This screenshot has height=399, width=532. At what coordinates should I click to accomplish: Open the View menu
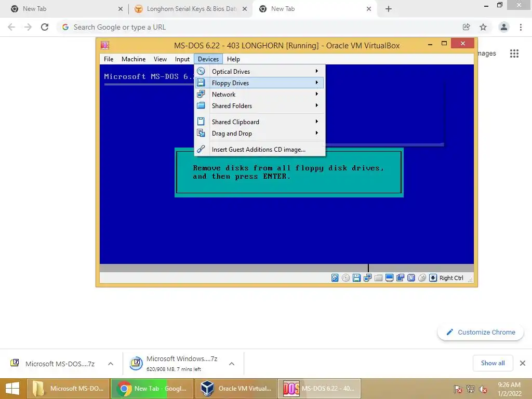160,59
